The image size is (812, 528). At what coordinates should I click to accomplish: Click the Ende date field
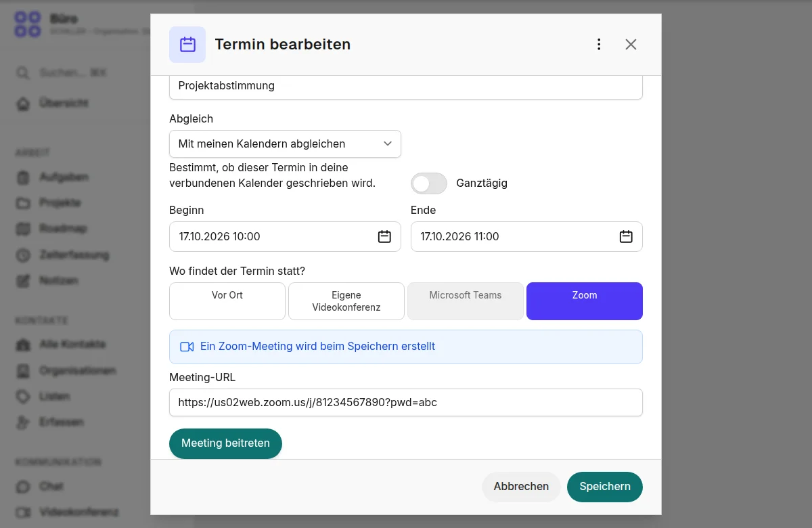526,236
